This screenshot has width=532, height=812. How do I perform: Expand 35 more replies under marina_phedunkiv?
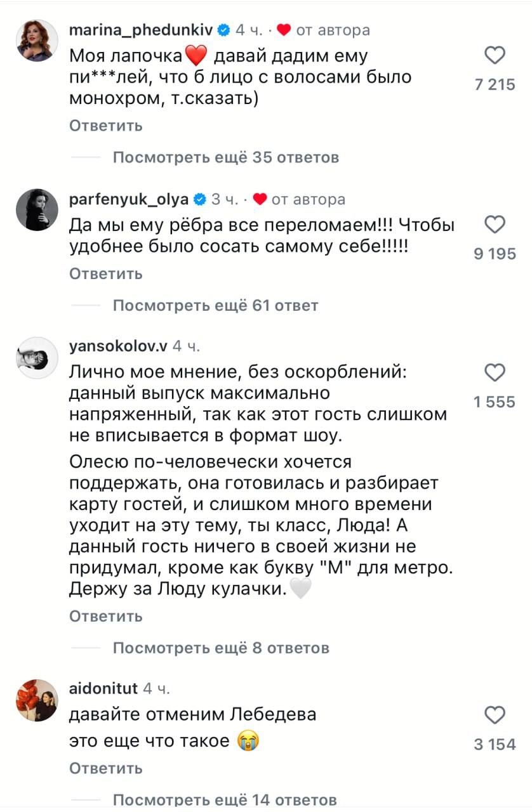click(225, 157)
